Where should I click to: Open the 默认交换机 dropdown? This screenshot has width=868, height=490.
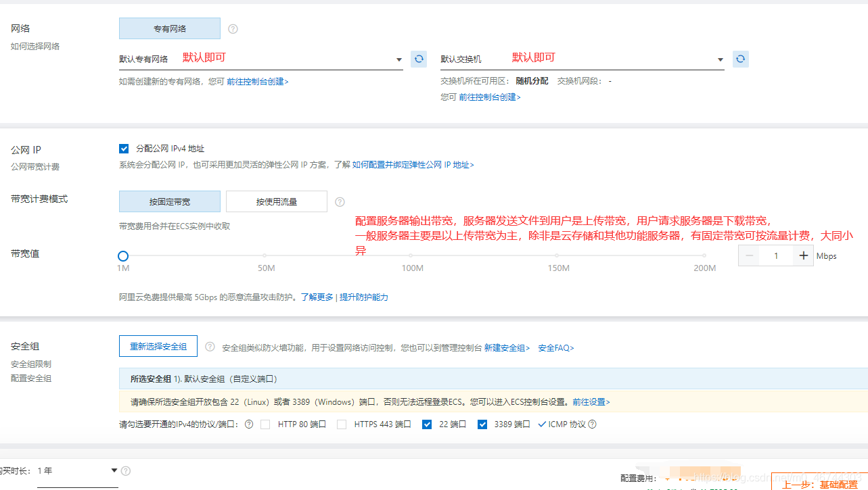click(x=582, y=59)
